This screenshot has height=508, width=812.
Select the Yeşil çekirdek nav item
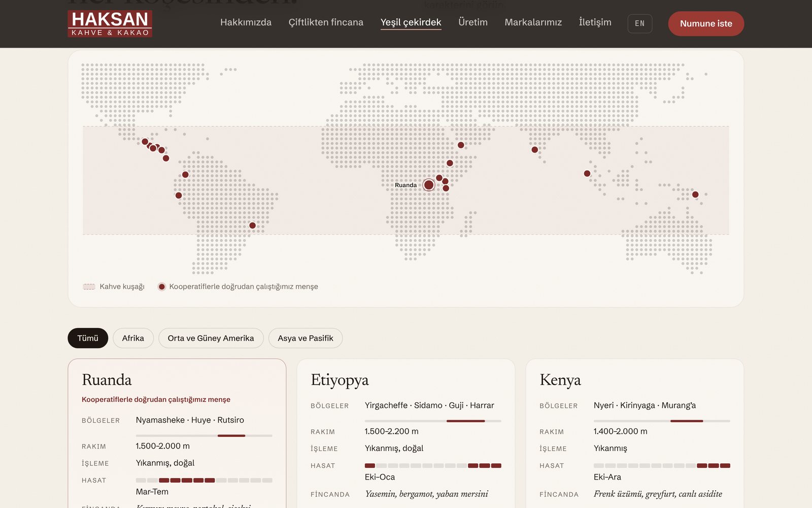click(411, 22)
